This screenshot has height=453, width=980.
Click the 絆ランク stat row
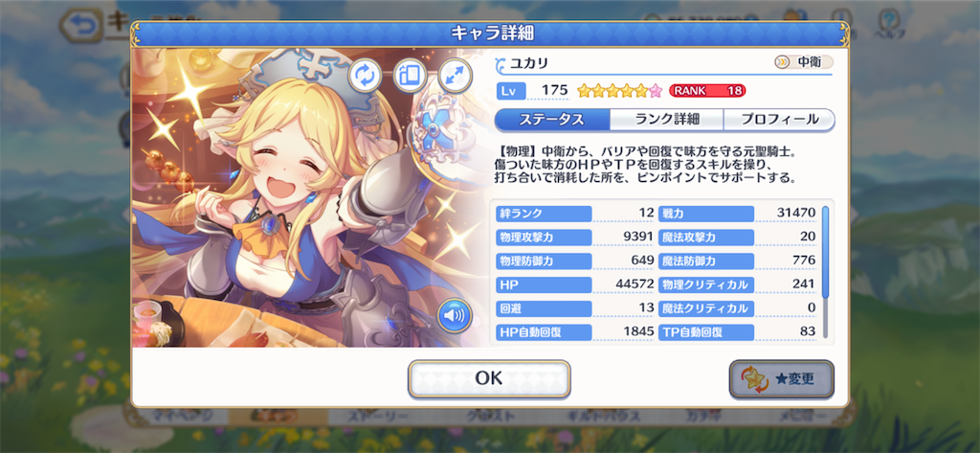pyautogui.click(x=575, y=214)
